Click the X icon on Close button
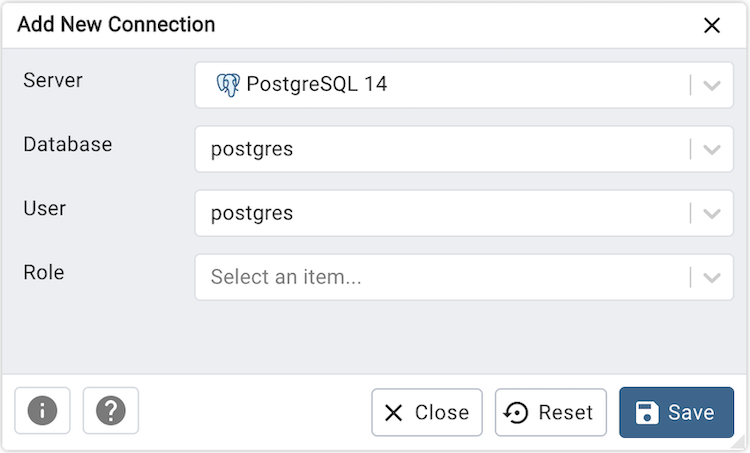This screenshot has width=750, height=453. (394, 413)
